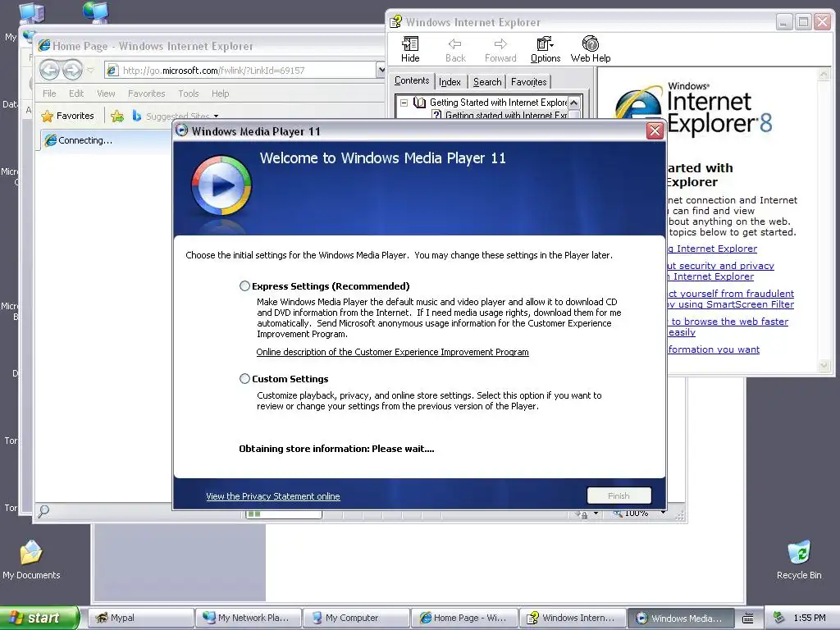Click the system tray network icon
Viewport: 840px width, 630px height.
pos(778,618)
